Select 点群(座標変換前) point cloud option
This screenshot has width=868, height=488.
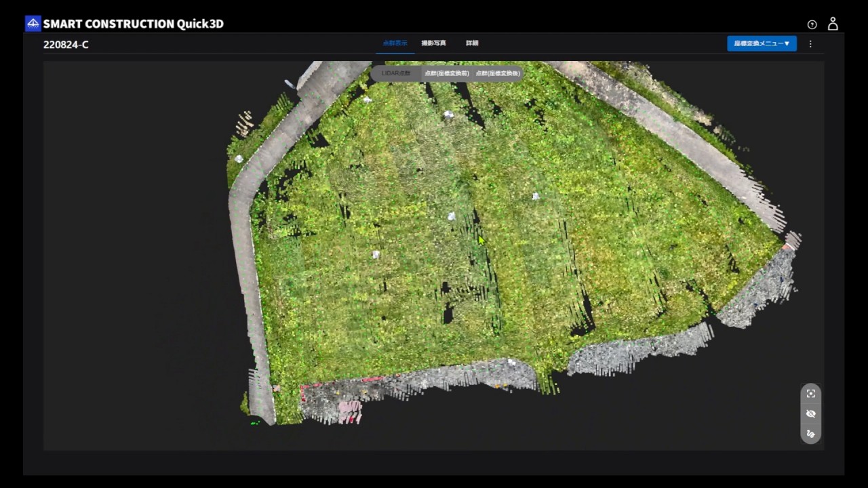pos(446,73)
